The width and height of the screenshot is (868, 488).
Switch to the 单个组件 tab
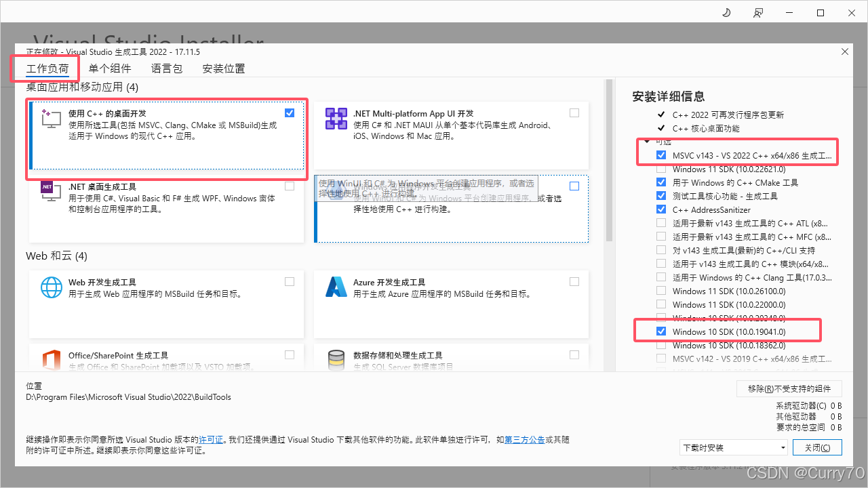[110, 68]
